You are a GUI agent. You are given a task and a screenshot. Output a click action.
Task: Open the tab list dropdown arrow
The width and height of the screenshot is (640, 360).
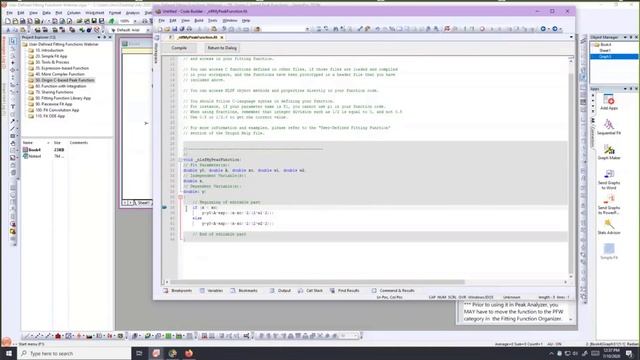coord(571,37)
